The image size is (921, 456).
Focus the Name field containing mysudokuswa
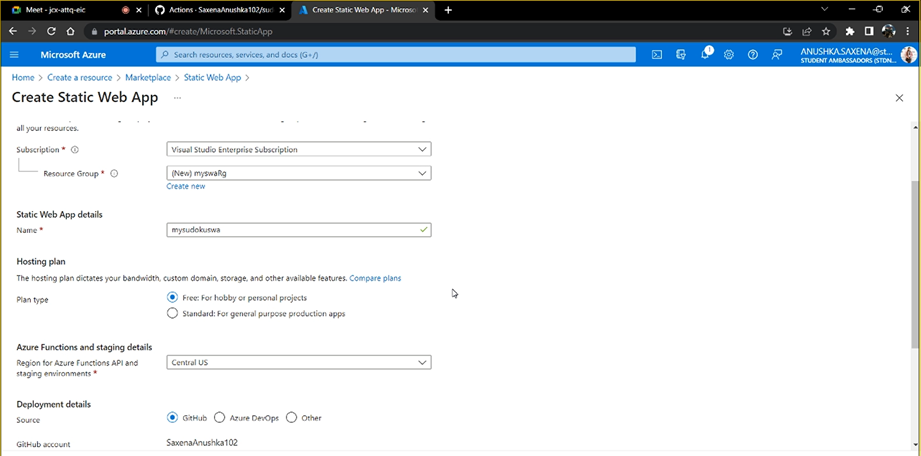(299, 230)
